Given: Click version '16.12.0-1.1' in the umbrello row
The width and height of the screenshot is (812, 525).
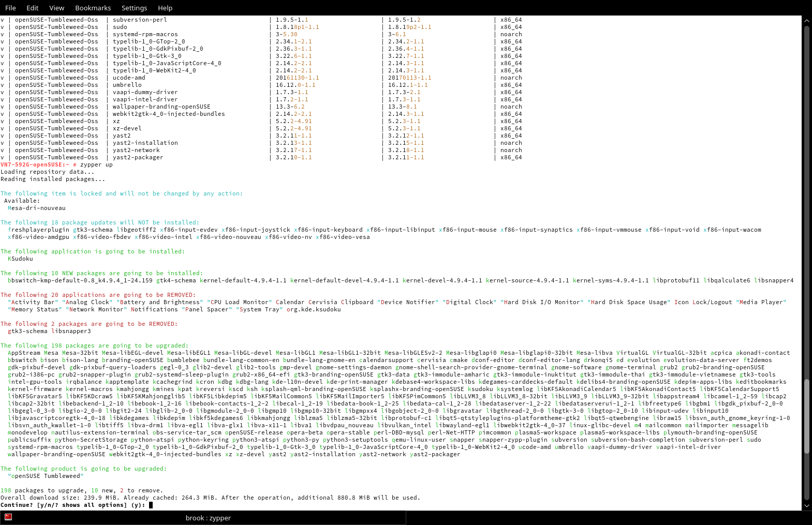Looking at the screenshot, I should click(x=296, y=85).
